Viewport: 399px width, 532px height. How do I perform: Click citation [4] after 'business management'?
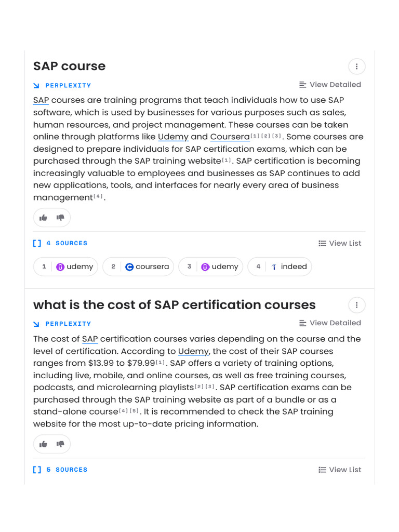pyautogui.click(x=99, y=196)
